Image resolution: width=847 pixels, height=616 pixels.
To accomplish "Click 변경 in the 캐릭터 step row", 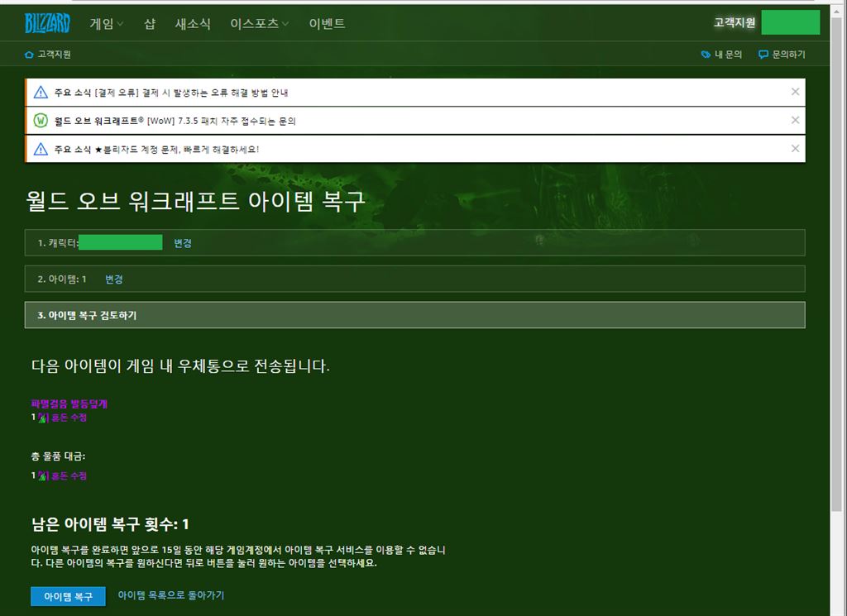I will click(183, 243).
